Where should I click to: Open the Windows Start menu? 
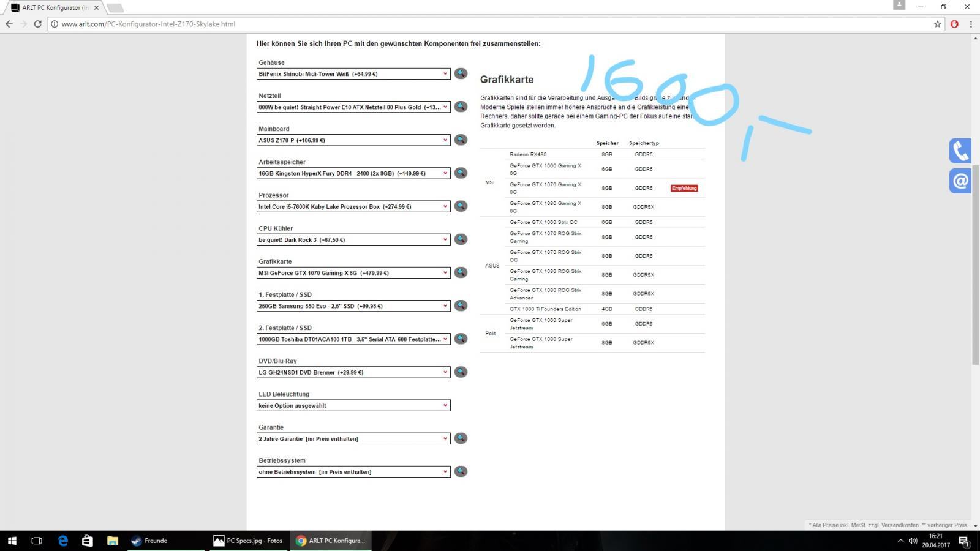(x=12, y=541)
